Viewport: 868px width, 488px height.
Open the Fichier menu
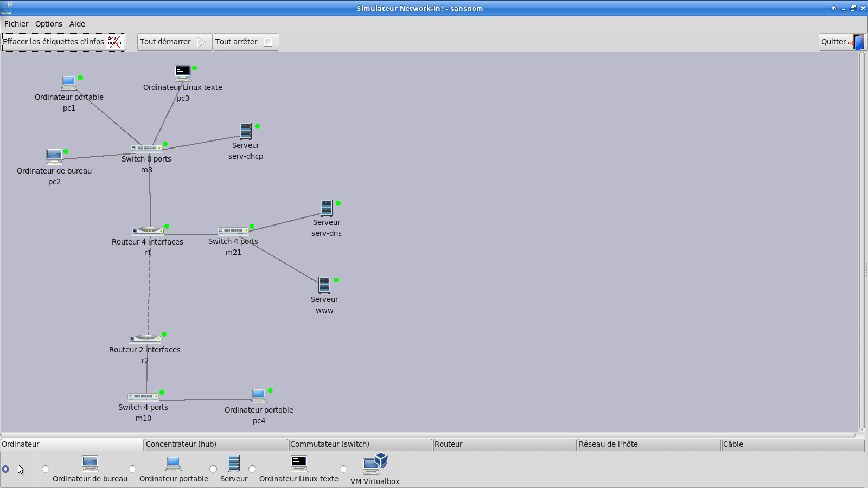pos(16,24)
